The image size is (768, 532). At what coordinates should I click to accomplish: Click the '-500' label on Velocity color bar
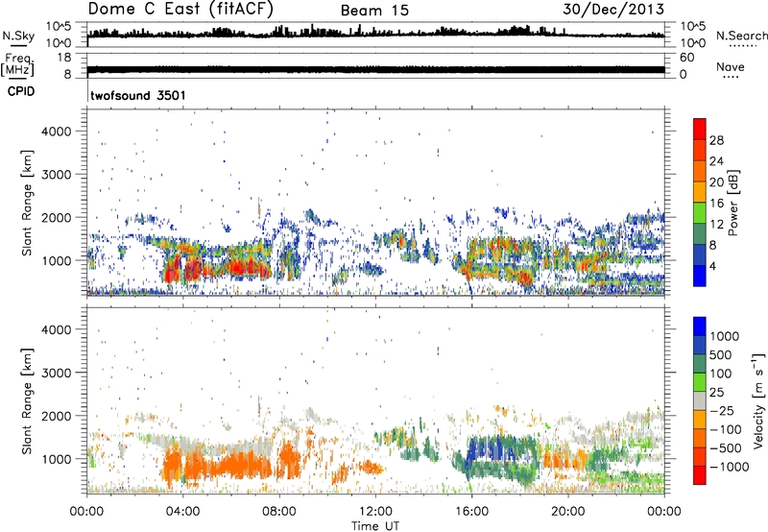tap(726, 447)
